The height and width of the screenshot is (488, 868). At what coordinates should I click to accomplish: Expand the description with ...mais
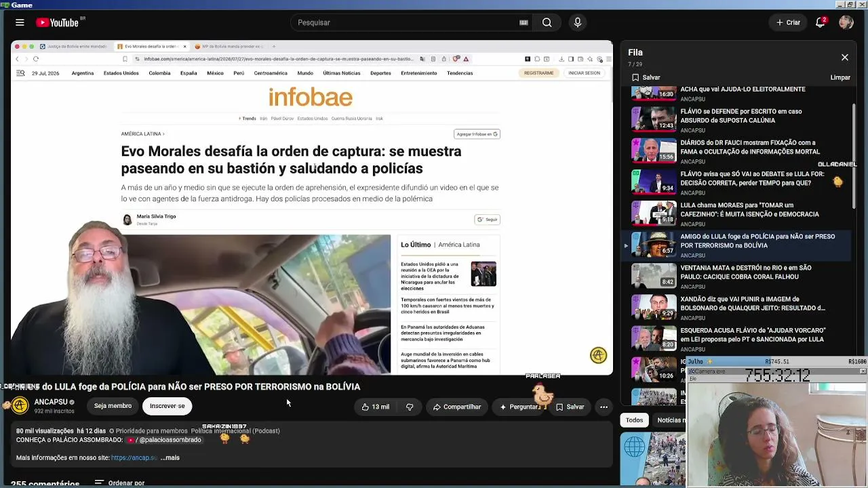pyautogui.click(x=170, y=457)
